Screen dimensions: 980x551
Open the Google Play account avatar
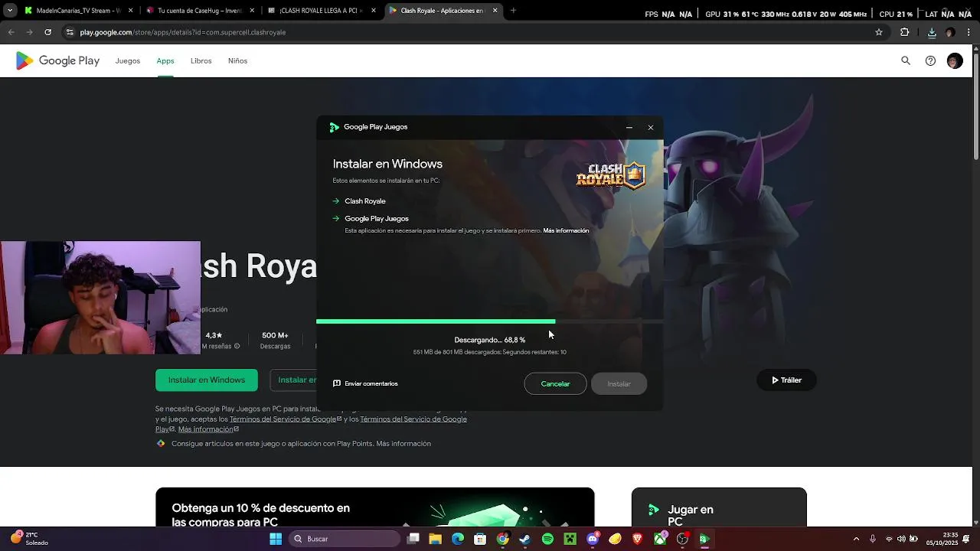click(955, 60)
